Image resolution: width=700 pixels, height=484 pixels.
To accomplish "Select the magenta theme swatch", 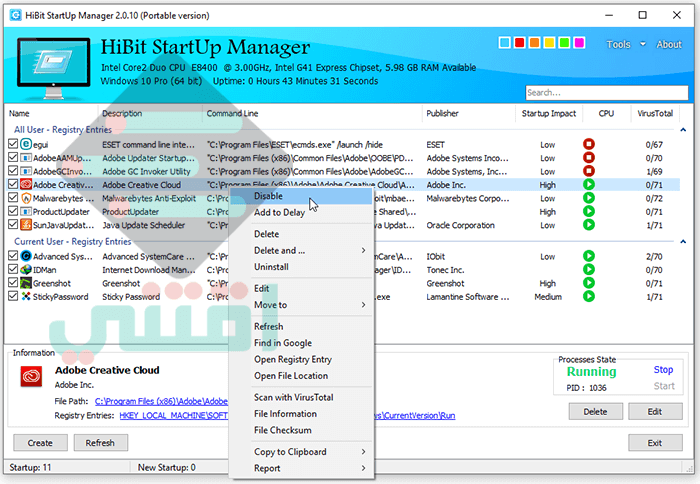I will point(579,43).
